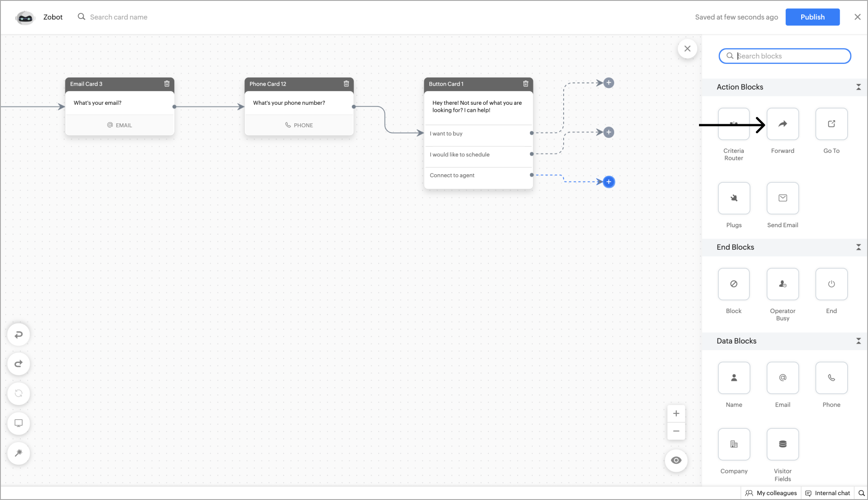Add the Send Email block
The image size is (868, 500).
point(783,198)
